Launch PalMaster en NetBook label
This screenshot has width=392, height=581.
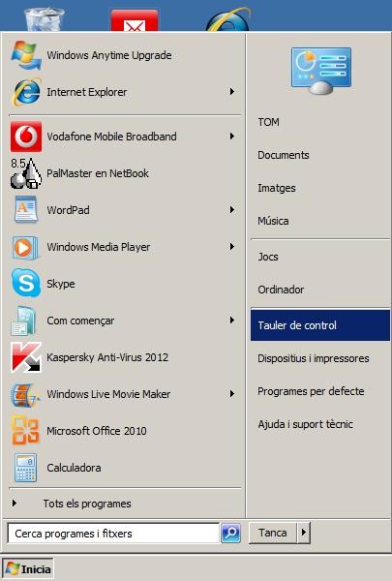click(x=98, y=173)
